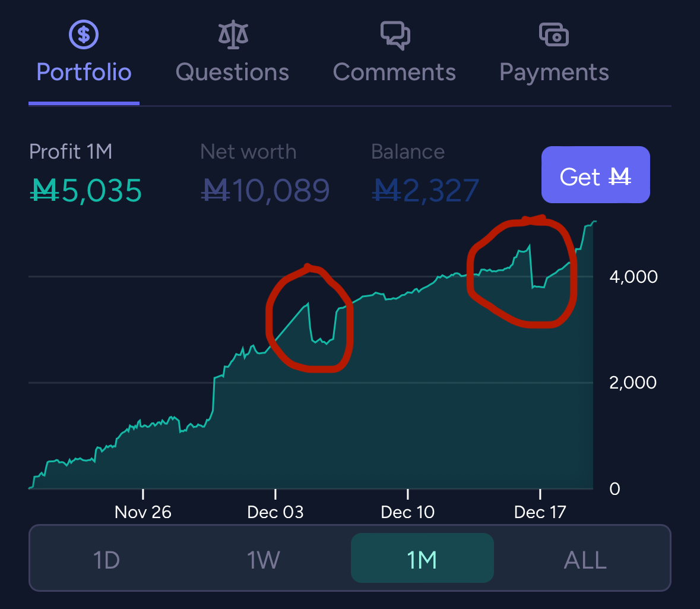The image size is (700, 609).
Task: Open the Portfolio tab label
Action: coord(84,72)
